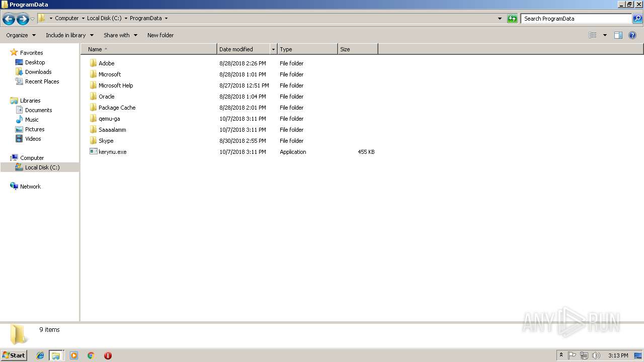Screen dimensions: 644x362
Task: Refresh the ProgramData folder view
Action: [x=512, y=19]
